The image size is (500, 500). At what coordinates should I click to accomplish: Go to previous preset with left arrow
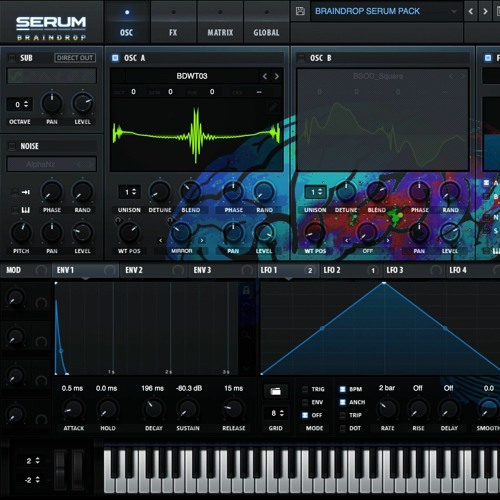point(470,11)
